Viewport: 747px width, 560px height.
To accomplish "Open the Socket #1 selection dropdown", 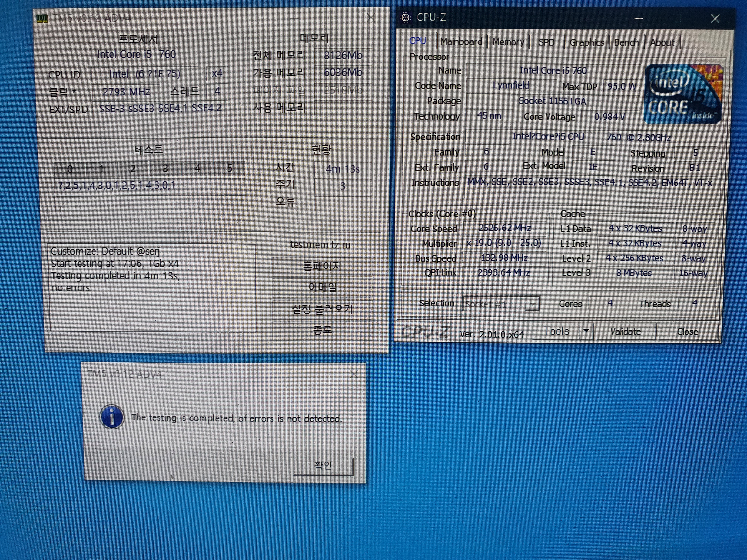I will pos(501,304).
